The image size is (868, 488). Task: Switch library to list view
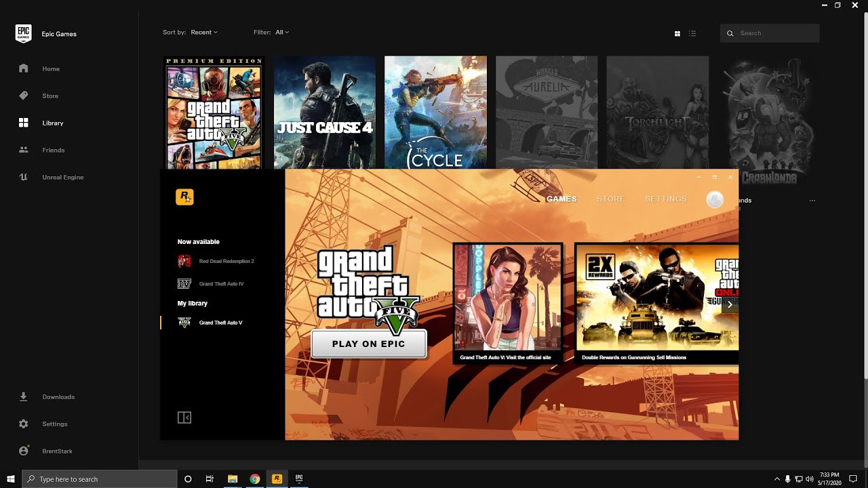coord(692,33)
